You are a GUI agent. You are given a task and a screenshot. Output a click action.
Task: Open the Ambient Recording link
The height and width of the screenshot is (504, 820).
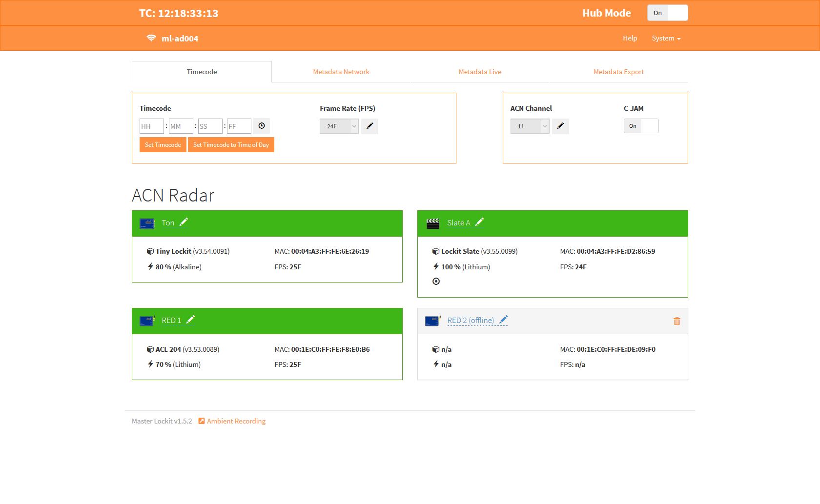click(236, 421)
